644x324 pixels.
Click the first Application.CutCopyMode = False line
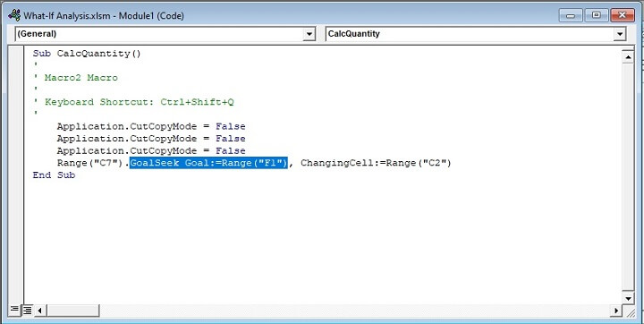click(151, 126)
